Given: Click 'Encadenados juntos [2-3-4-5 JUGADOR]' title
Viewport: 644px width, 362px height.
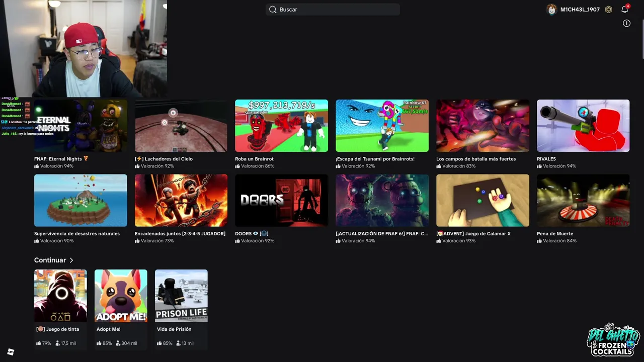Looking at the screenshot, I should [180, 234].
